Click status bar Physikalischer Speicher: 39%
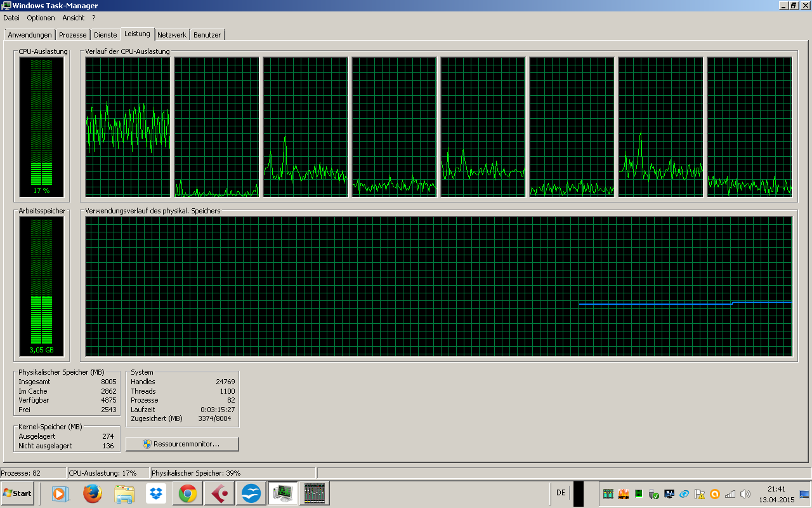Viewport: 812px width, 508px height. click(196, 473)
